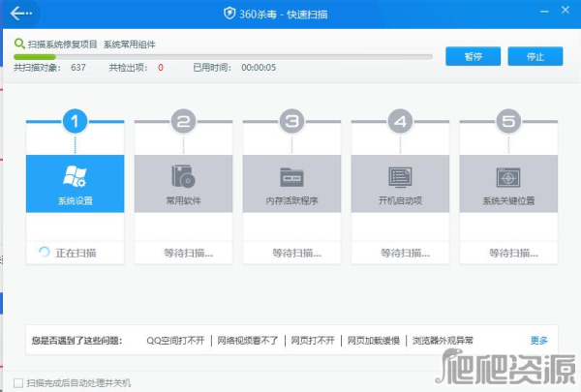The image size is (581, 392).
Task: Select the 系统设置 Windows icon
Action: 75,176
